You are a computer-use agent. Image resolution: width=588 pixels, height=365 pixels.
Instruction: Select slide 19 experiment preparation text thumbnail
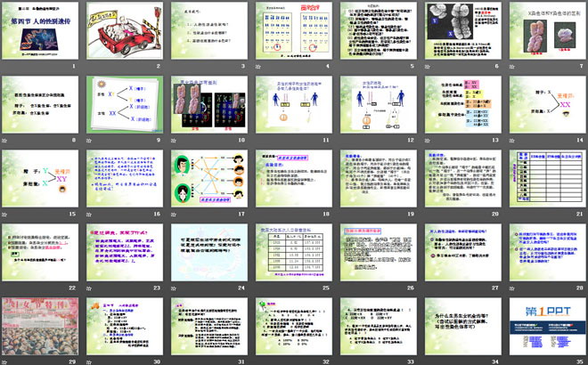coord(379,178)
